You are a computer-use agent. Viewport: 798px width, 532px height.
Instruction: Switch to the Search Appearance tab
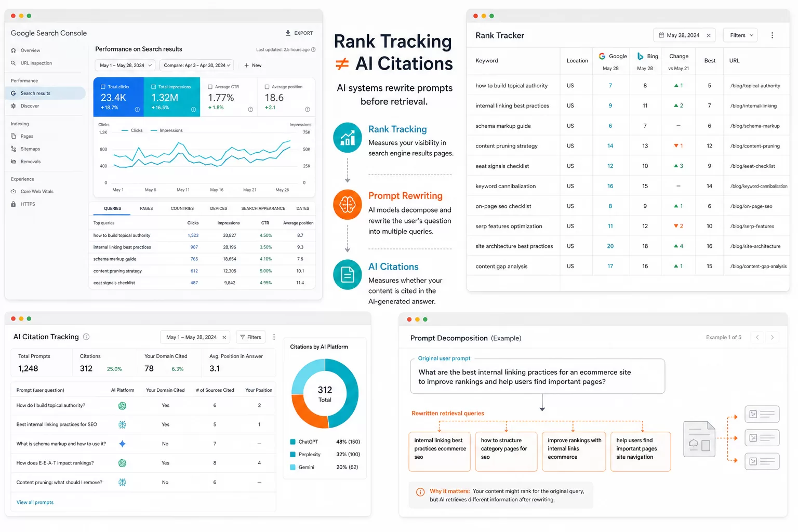point(263,208)
